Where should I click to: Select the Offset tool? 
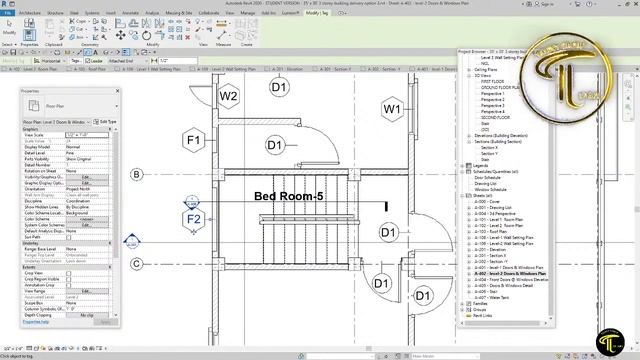(133, 23)
